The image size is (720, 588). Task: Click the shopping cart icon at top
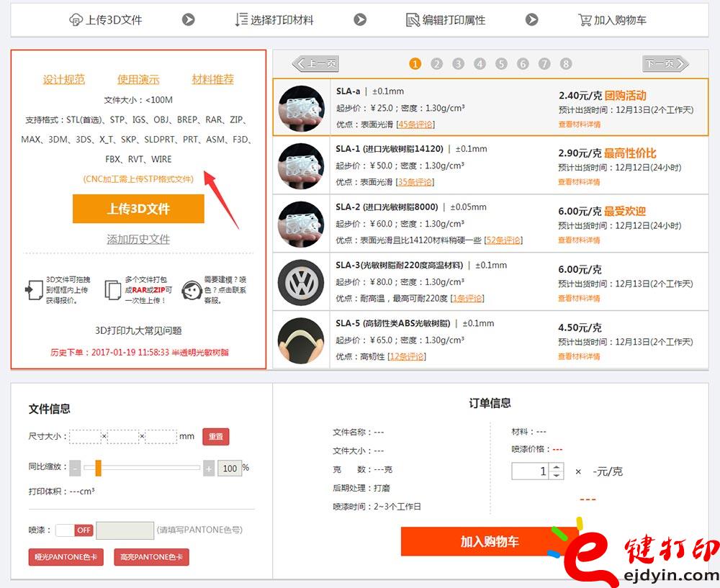click(585, 19)
